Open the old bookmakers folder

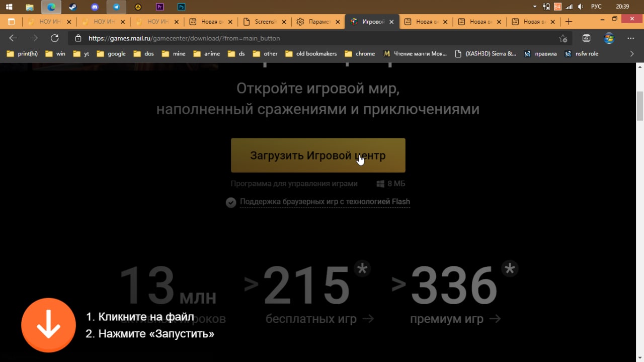(311, 54)
